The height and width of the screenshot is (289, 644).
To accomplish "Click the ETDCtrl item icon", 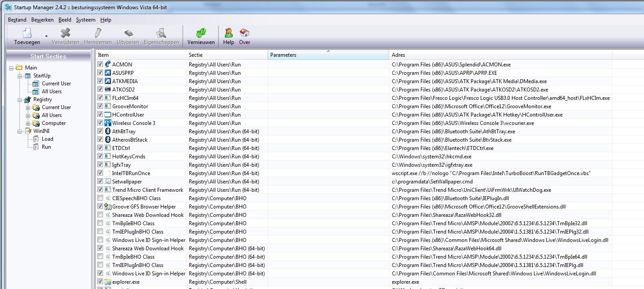I will [108, 148].
